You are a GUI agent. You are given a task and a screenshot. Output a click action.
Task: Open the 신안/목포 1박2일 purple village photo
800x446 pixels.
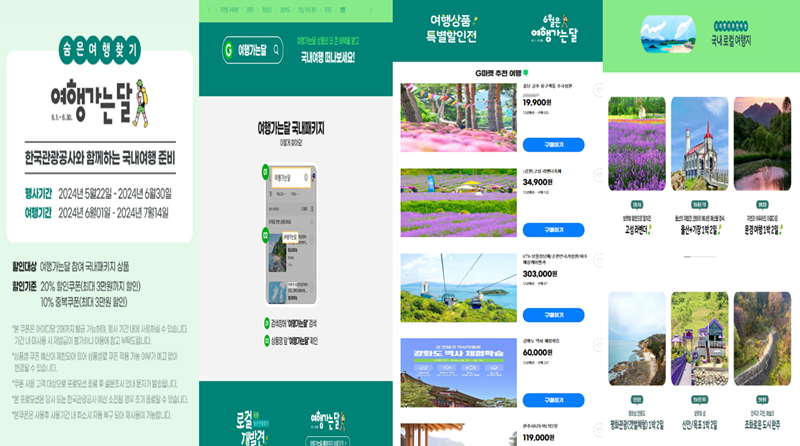pyautogui.click(x=699, y=338)
